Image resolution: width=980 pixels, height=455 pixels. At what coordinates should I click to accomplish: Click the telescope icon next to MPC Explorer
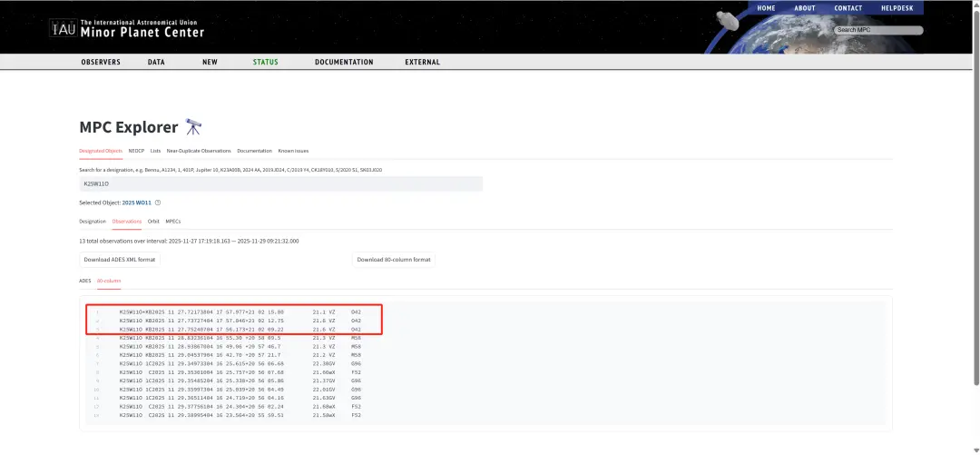pyautogui.click(x=194, y=126)
